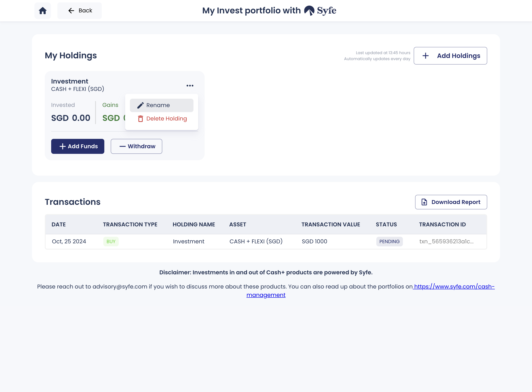Click the Add Holdings button
532x392 pixels.
point(450,56)
